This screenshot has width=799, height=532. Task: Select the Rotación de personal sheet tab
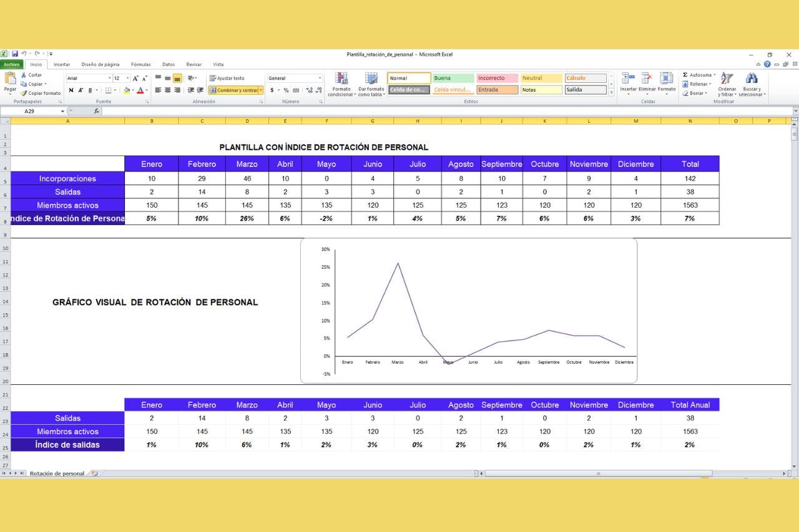pyautogui.click(x=57, y=473)
